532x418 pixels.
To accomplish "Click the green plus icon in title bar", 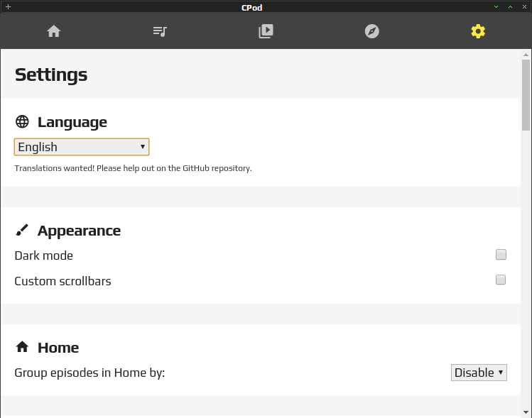I will (8, 7).
